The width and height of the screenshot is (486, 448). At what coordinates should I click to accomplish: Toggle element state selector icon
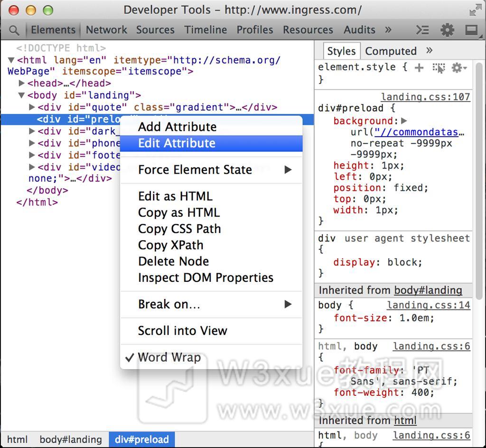(439, 68)
